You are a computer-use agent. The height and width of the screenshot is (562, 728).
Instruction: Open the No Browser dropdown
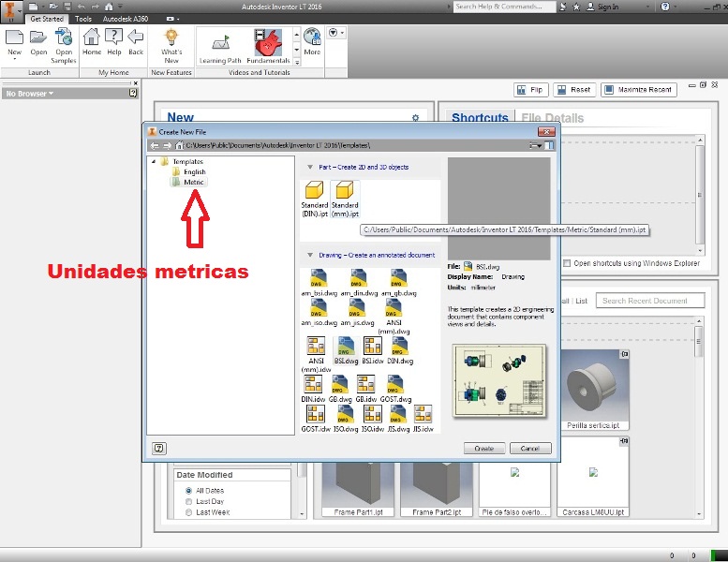click(x=30, y=94)
